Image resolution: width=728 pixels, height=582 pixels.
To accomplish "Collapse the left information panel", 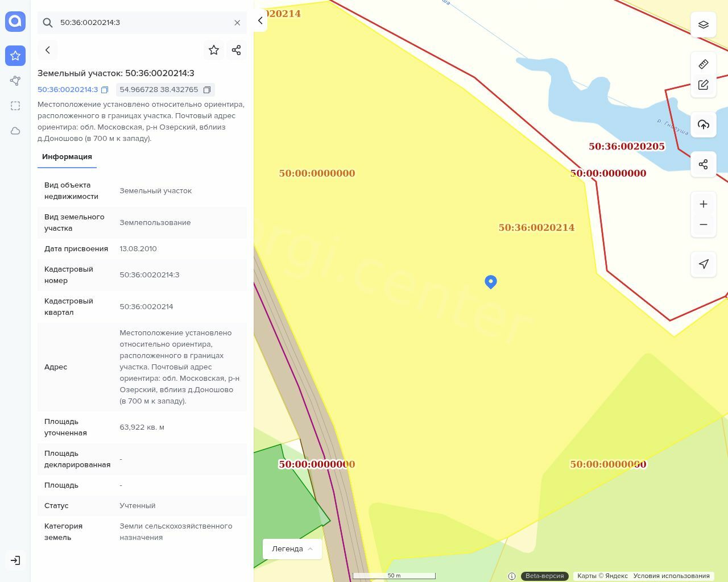I will pos(260,20).
